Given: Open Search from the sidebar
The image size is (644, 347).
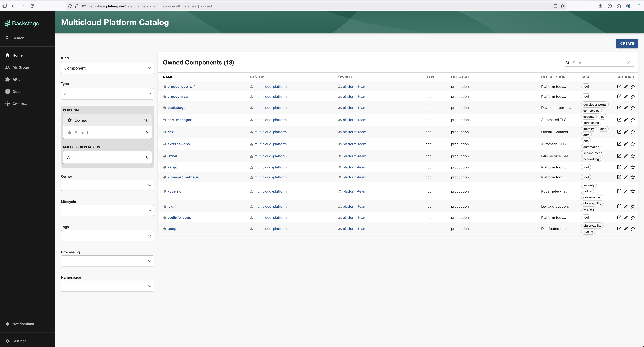Looking at the screenshot, I should (x=18, y=38).
